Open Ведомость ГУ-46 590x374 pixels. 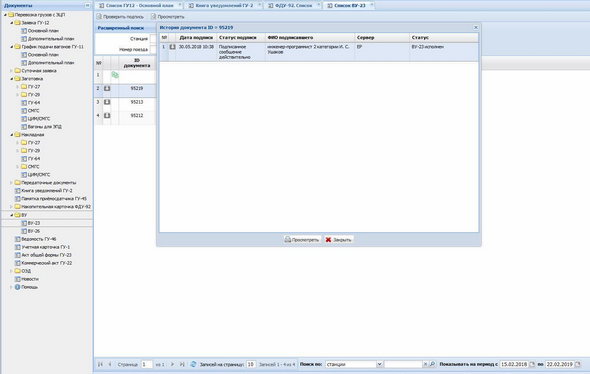coord(38,239)
